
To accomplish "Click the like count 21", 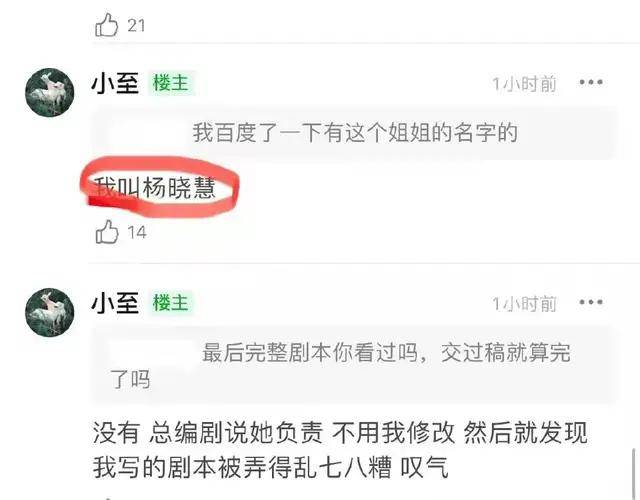I will (x=136, y=26).
